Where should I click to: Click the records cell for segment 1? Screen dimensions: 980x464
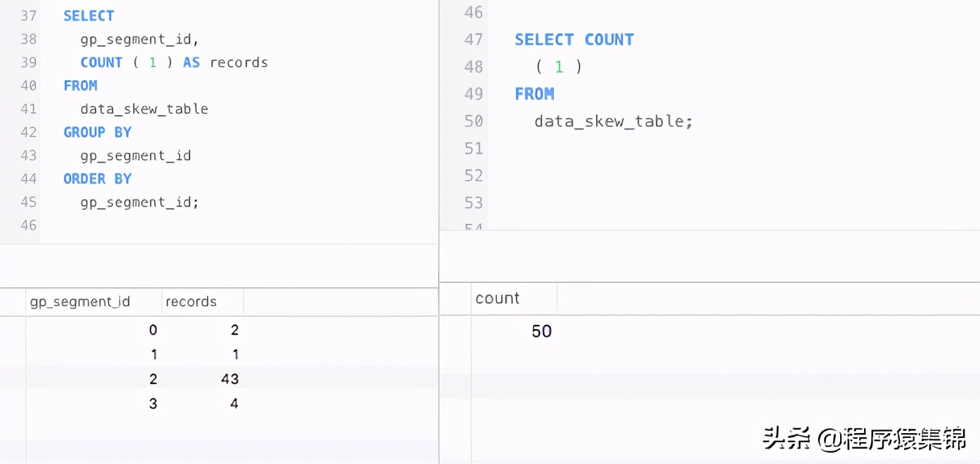[202, 354]
